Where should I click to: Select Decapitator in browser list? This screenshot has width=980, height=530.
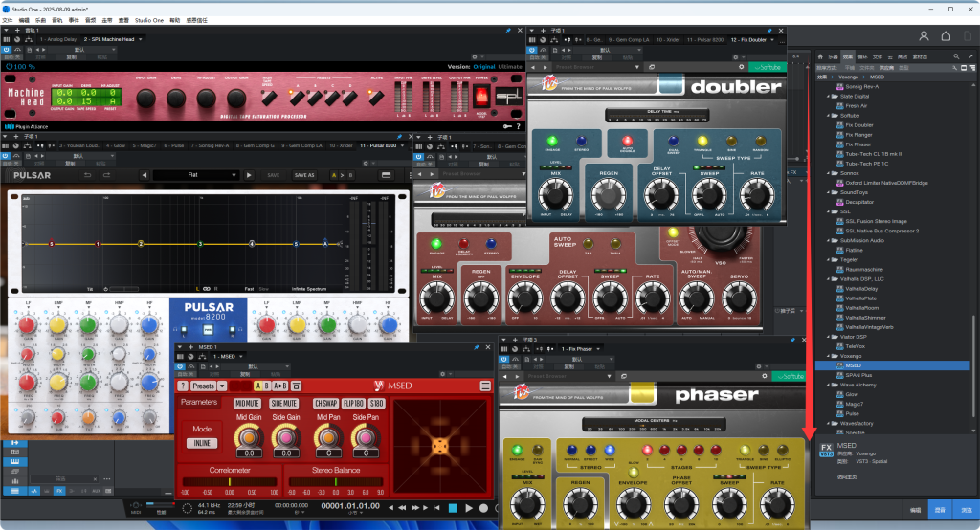[x=859, y=202]
